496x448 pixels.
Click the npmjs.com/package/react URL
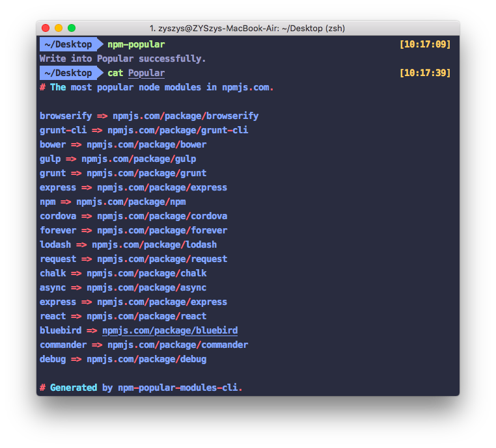pos(146,316)
